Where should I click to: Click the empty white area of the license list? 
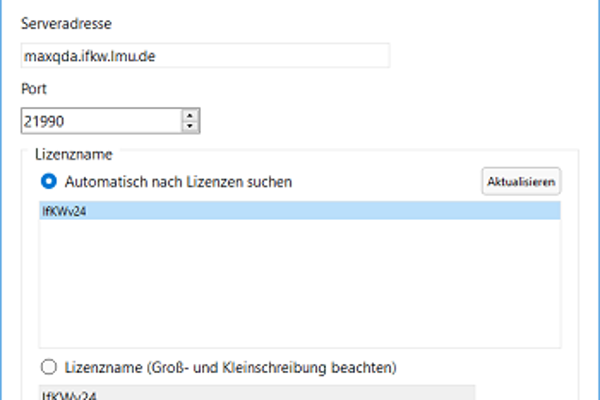298,280
